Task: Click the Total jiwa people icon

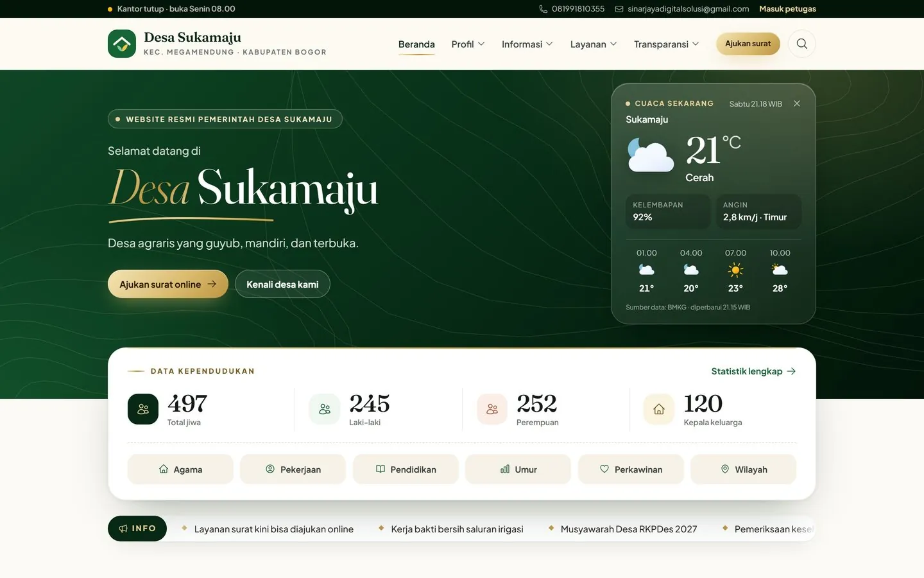Action: click(x=143, y=409)
